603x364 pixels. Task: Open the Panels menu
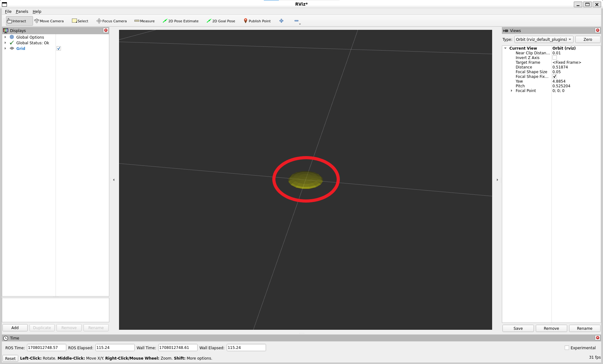(x=22, y=12)
